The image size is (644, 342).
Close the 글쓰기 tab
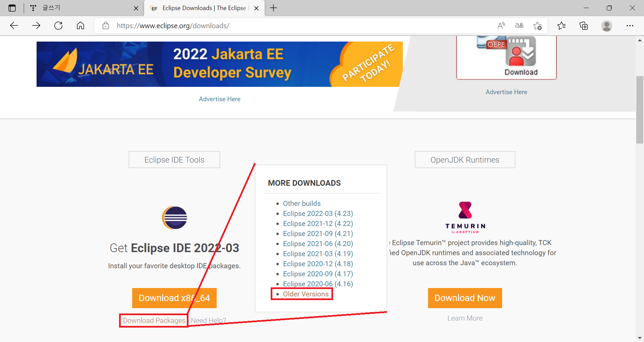coord(136,8)
